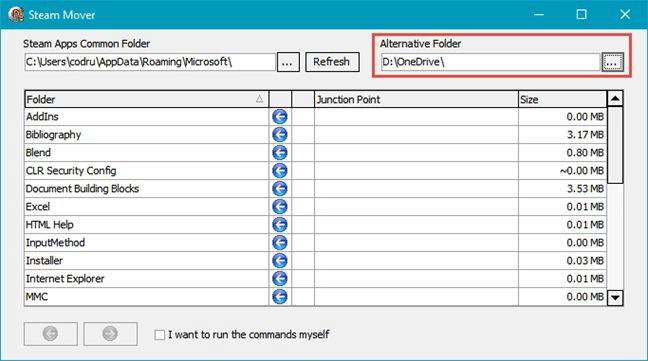This screenshot has width=648, height=361.
Task: Click the scrollbar up arrow
Action: pos(615,99)
